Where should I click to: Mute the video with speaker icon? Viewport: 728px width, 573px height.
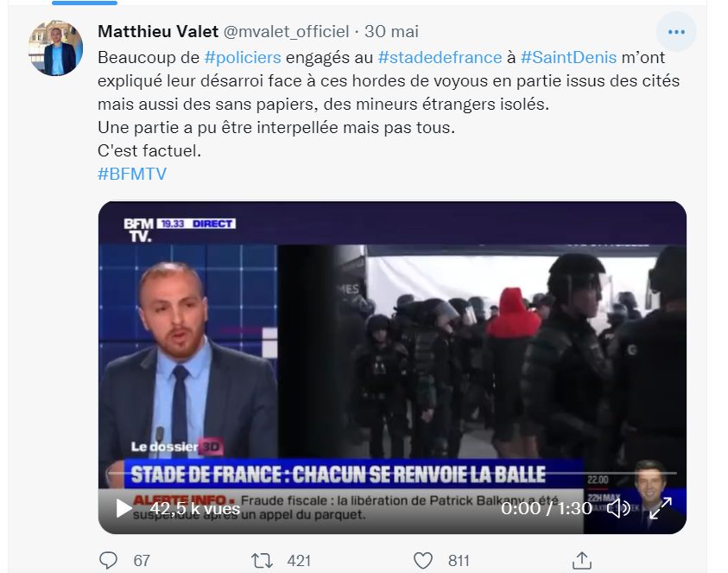click(x=618, y=508)
